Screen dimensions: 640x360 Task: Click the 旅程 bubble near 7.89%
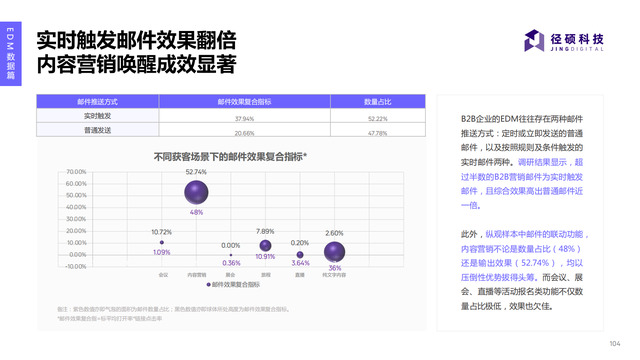[265, 245]
